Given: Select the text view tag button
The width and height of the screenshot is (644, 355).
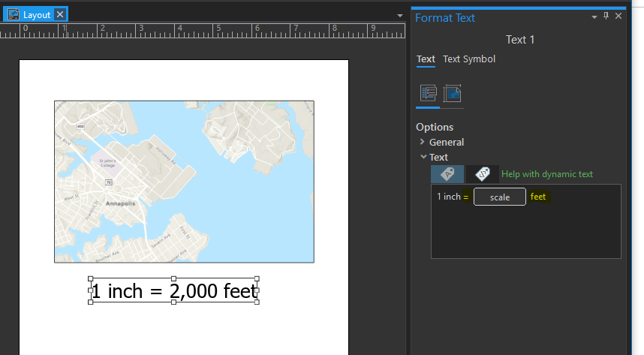Looking at the screenshot, I should pos(447,174).
